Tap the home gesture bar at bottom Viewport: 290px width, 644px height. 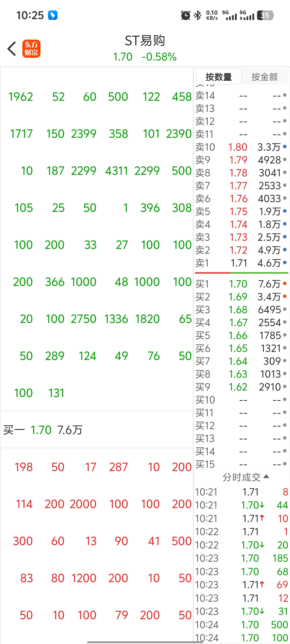tap(145, 642)
